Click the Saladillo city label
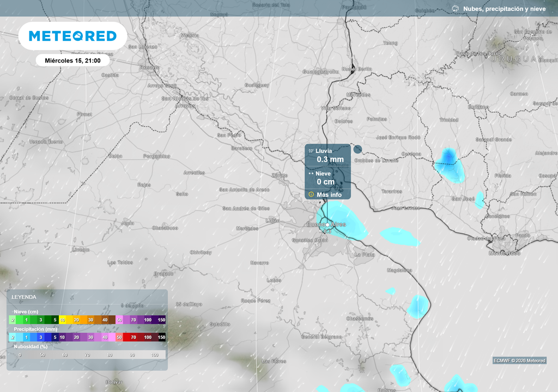Screen dimensions: 558x392 [220, 324]
